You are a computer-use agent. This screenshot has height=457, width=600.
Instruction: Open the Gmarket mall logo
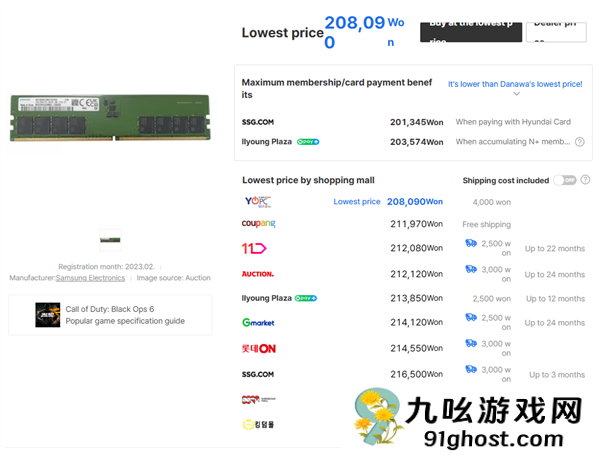(x=258, y=323)
